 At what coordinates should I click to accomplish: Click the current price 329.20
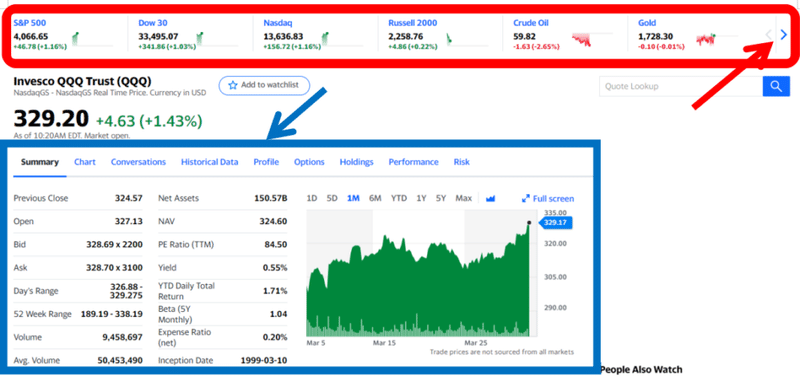pos(51,119)
